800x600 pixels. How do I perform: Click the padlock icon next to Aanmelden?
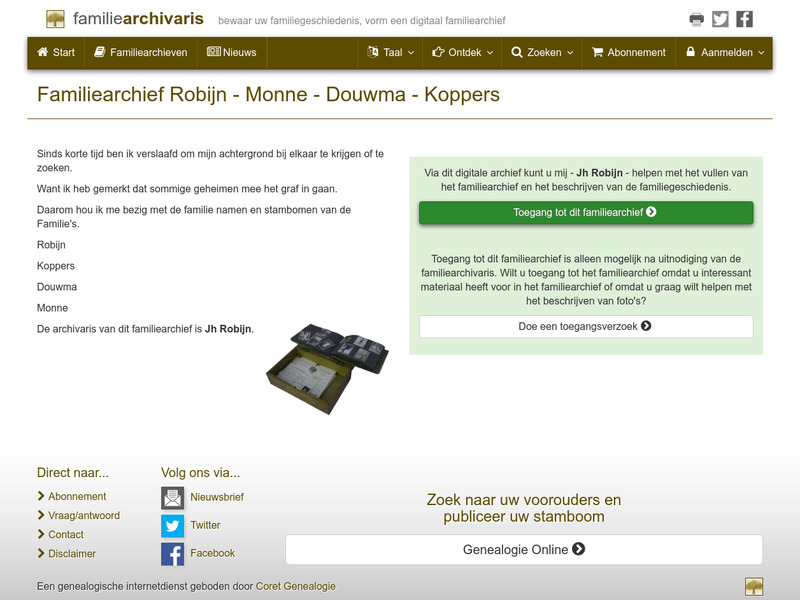coord(691,51)
